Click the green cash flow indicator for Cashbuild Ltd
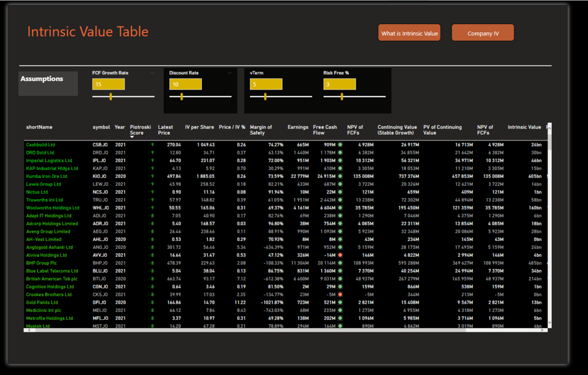Screen dimensions: 588x375 pyautogui.click(x=340, y=145)
